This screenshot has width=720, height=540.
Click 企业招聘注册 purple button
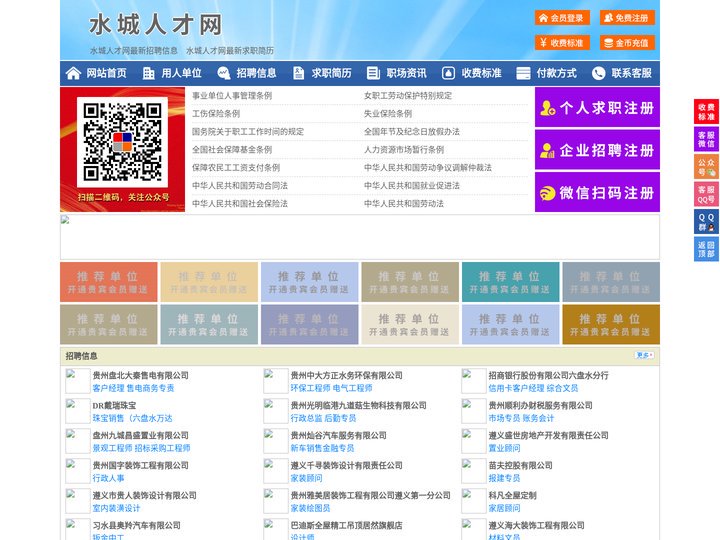[597, 150]
